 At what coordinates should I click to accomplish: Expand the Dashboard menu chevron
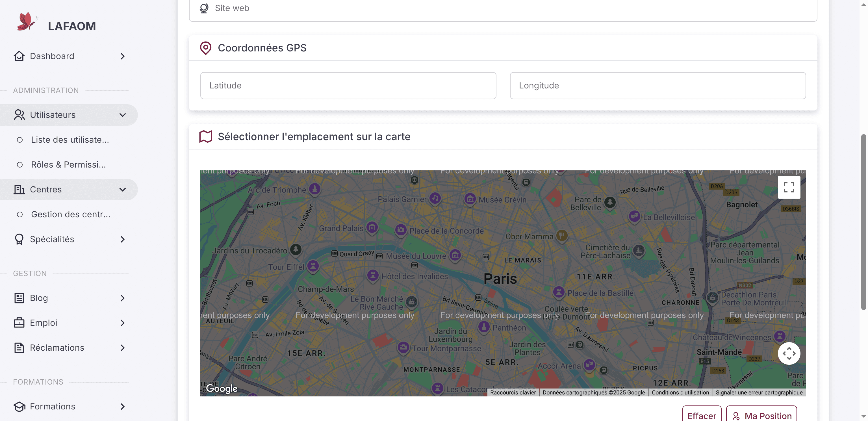123,56
